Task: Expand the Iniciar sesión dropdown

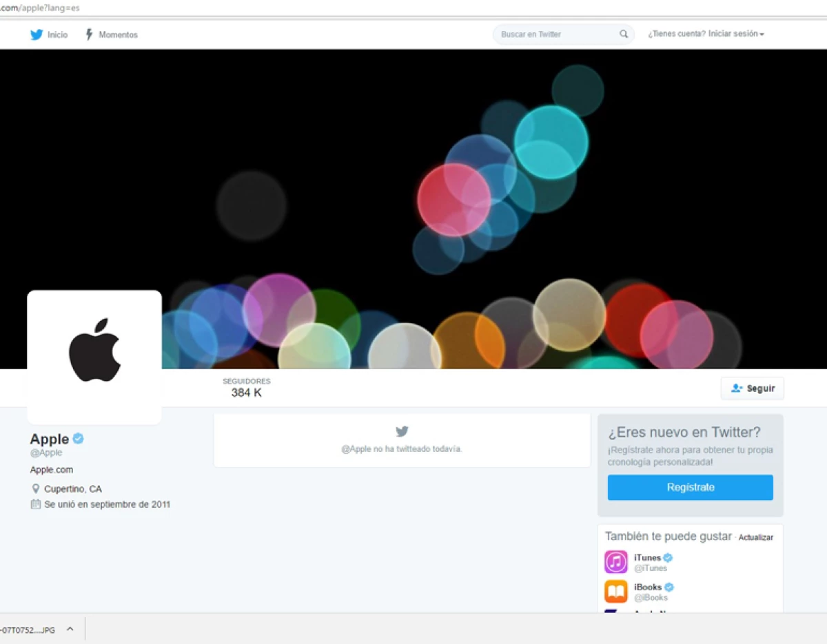Action: 736,34
